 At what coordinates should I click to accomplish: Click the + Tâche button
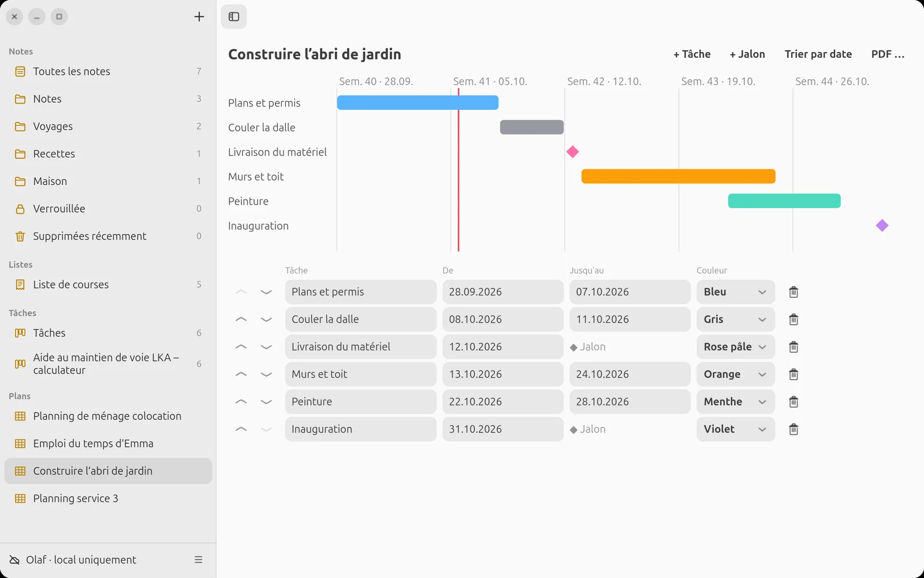click(692, 54)
